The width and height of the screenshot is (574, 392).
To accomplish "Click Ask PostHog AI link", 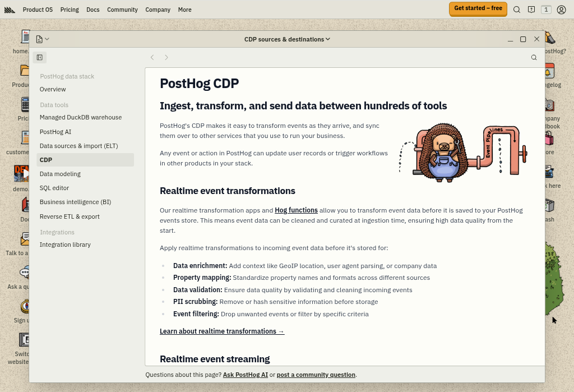I will [x=246, y=375].
